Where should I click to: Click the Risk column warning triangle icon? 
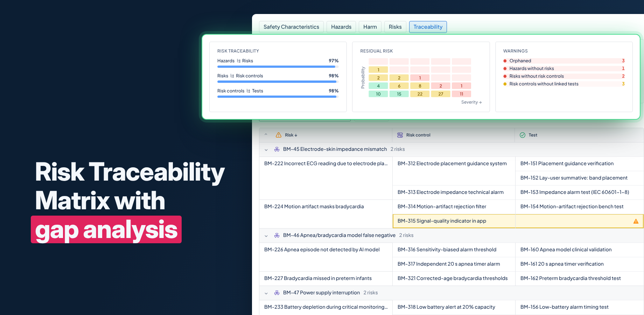click(x=279, y=135)
